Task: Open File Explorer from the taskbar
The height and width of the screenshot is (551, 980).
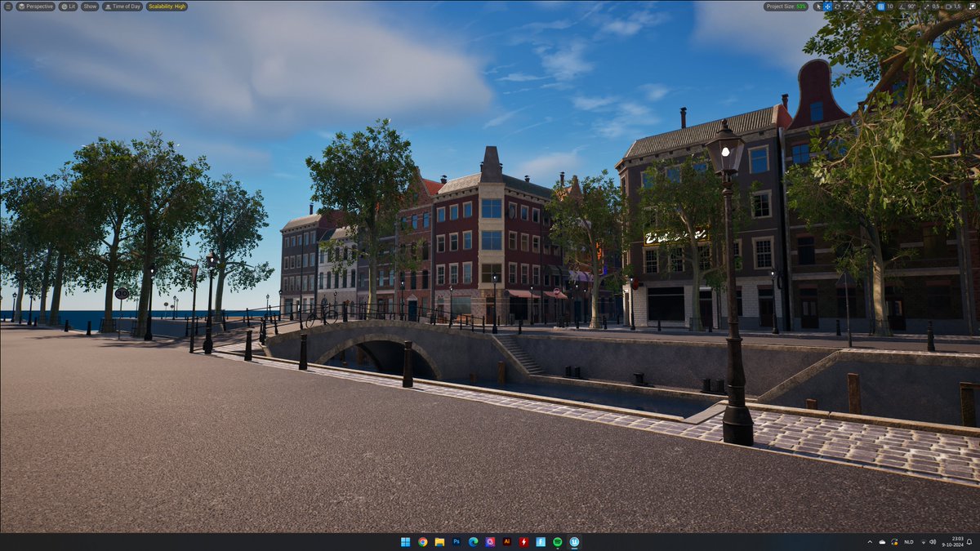Action: point(439,542)
